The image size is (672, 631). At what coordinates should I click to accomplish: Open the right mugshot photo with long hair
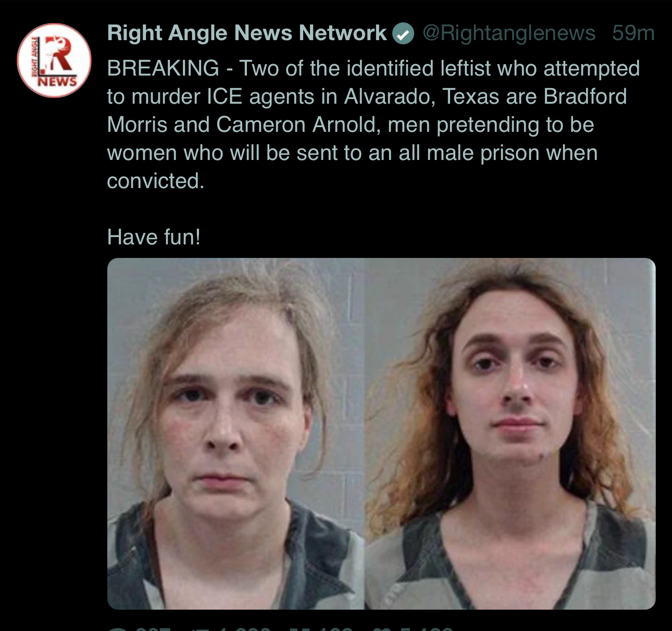[510, 434]
